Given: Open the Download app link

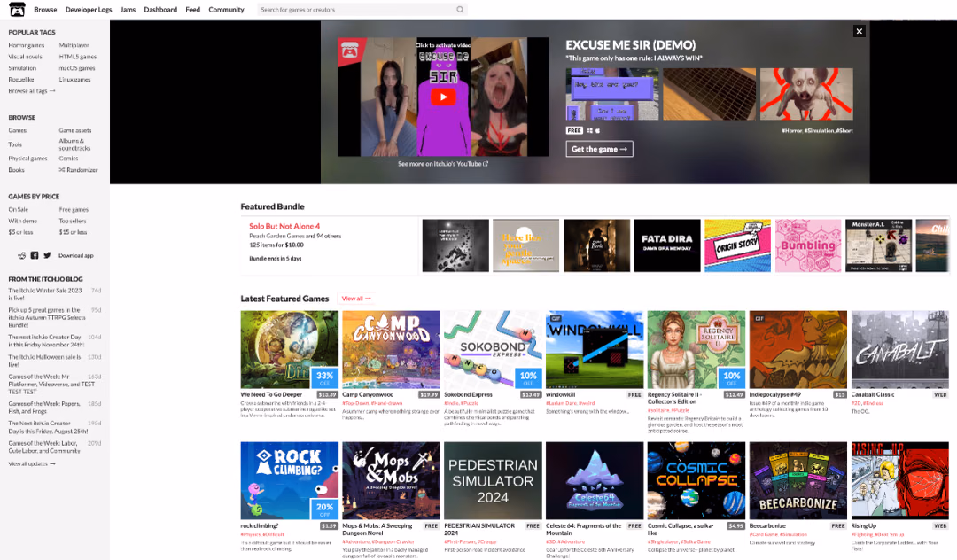Looking at the screenshot, I should tap(76, 255).
